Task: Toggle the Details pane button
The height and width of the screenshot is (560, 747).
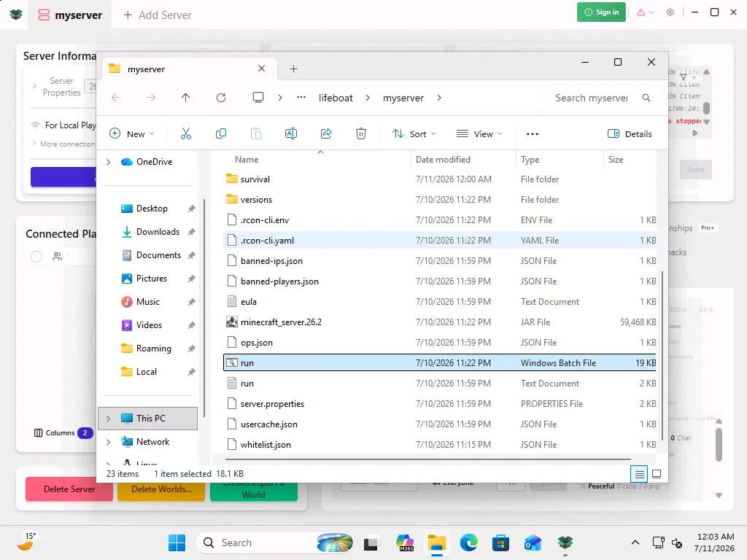Action: point(630,134)
